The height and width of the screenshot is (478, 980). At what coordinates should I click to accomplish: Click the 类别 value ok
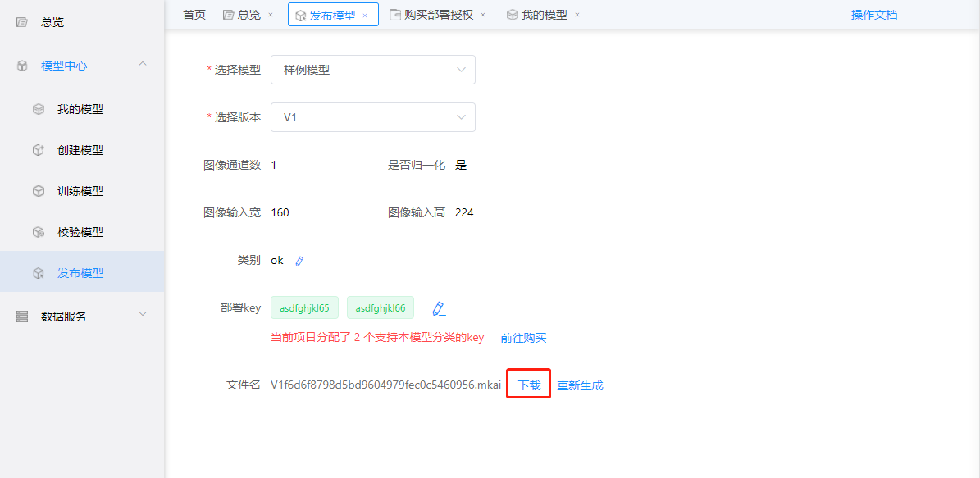coord(277,261)
